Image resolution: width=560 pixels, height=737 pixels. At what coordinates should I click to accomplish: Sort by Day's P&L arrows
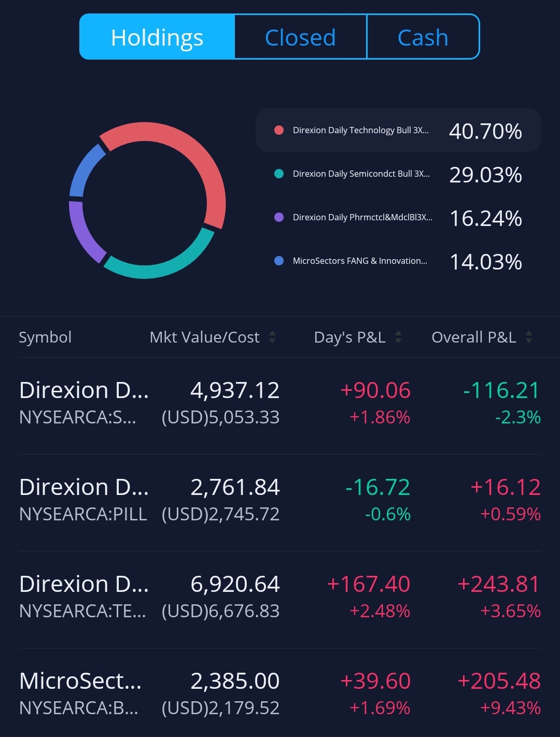(398, 337)
